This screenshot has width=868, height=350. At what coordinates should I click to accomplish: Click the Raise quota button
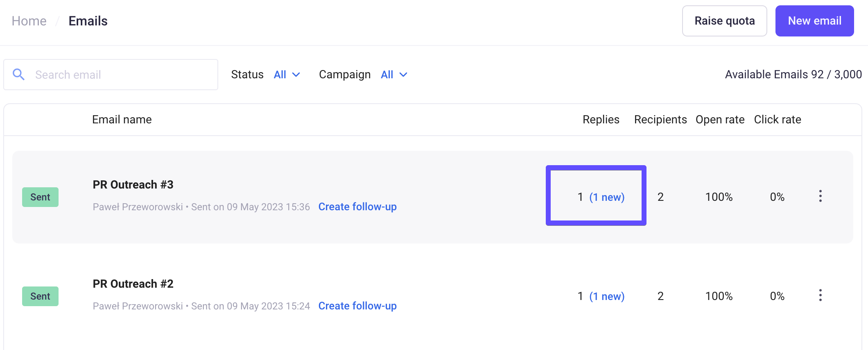pos(724,21)
